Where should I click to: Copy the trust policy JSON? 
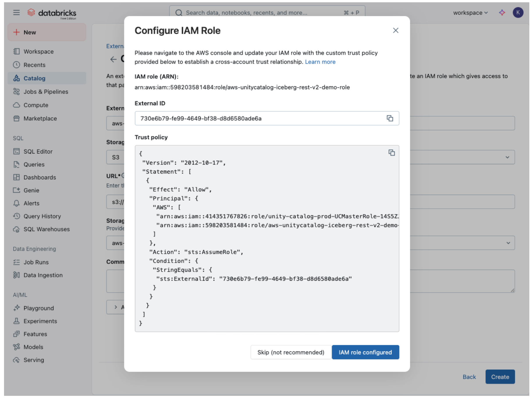pyautogui.click(x=391, y=153)
